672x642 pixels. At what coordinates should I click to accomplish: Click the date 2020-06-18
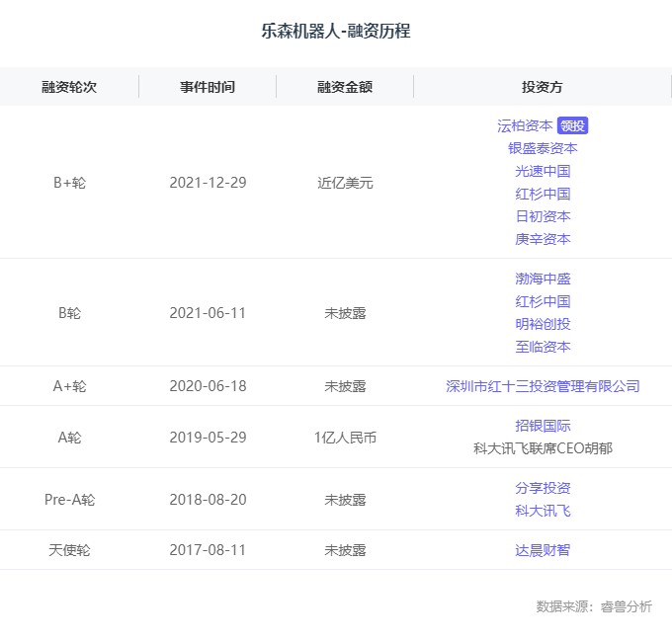tap(208, 386)
